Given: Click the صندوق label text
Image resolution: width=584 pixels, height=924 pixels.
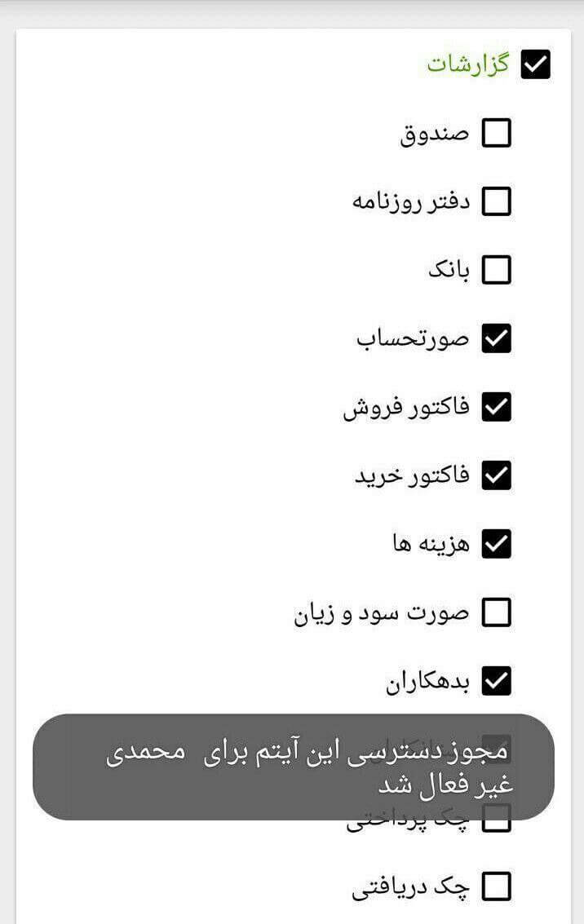Looking at the screenshot, I should 435,135.
